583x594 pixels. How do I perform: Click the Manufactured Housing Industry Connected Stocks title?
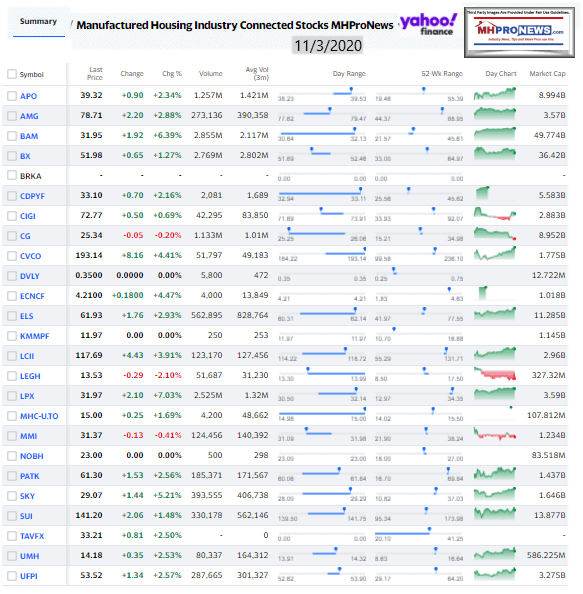pos(235,25)
